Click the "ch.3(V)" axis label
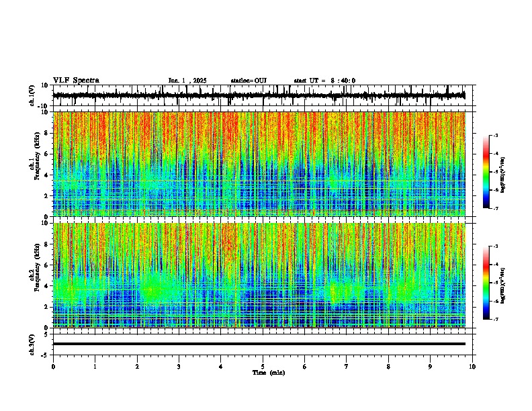 click(x=32, y=345)
